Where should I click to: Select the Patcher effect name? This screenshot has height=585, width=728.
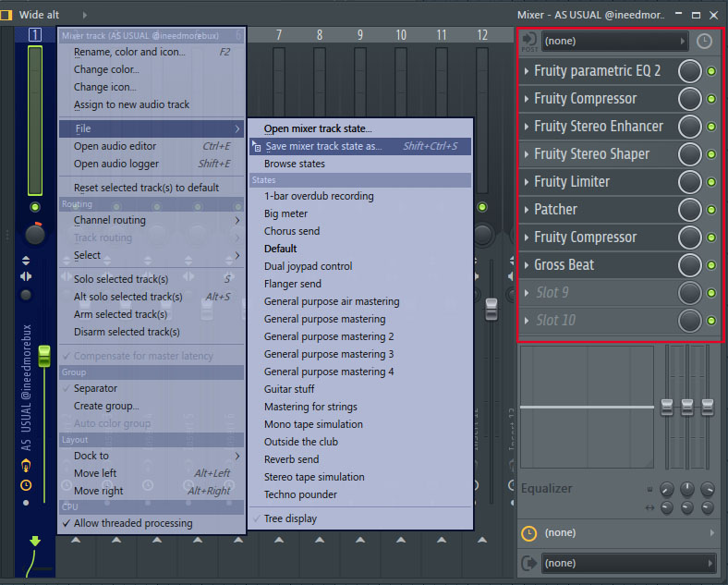pos(555,210)
